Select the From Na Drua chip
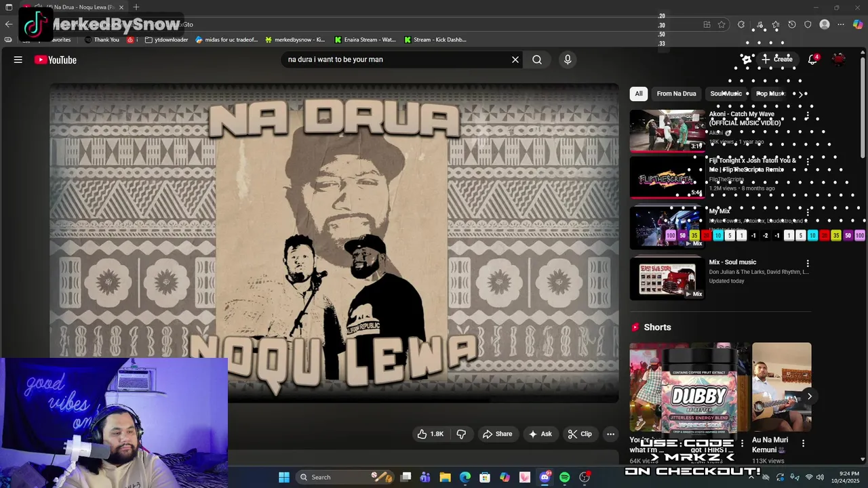Viewport: 868px width, 488px height. (x=676, y=94)
